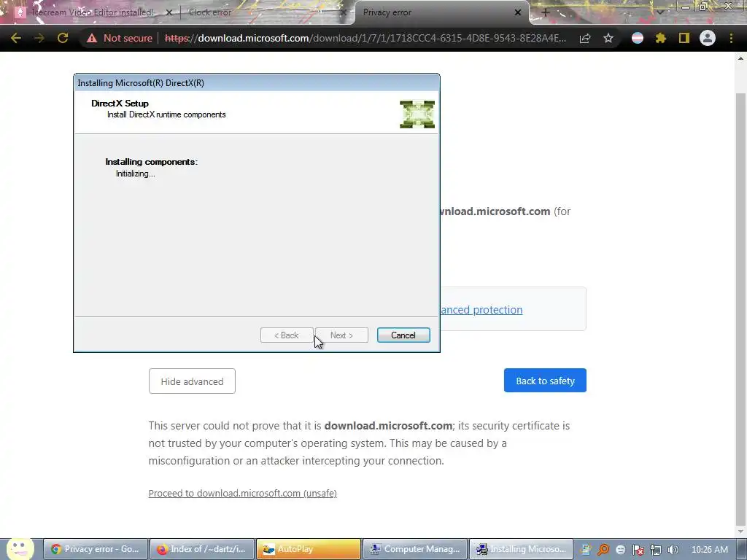Switch to Firefox Index of taskbar button
Image resolution: width=747 pixels, height=560 pixels.
coord(202,549)
